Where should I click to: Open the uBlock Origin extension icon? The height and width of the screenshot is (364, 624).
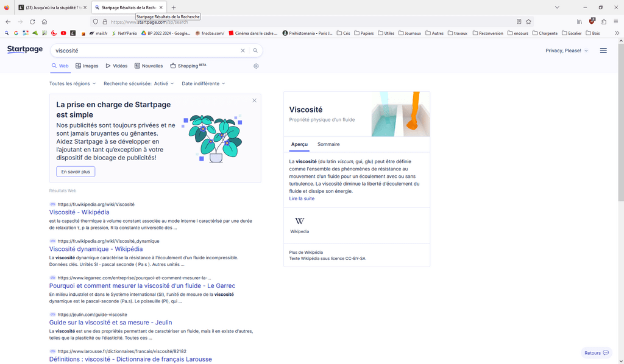(592, 21)
